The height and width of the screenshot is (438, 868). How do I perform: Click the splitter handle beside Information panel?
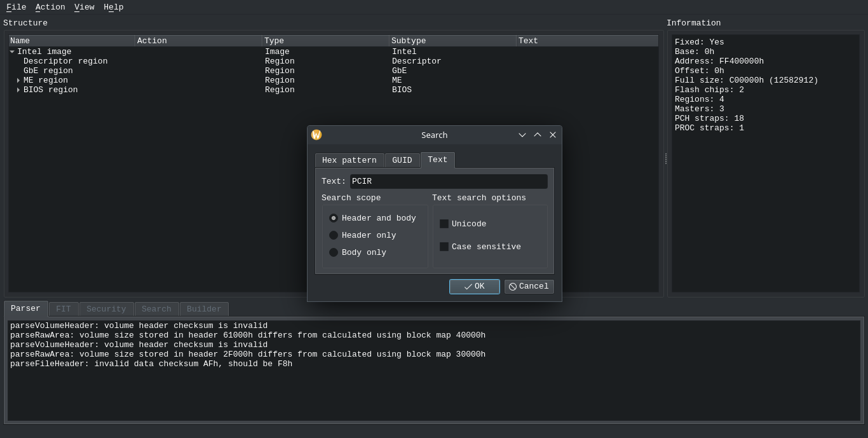(x=665, y=158)
